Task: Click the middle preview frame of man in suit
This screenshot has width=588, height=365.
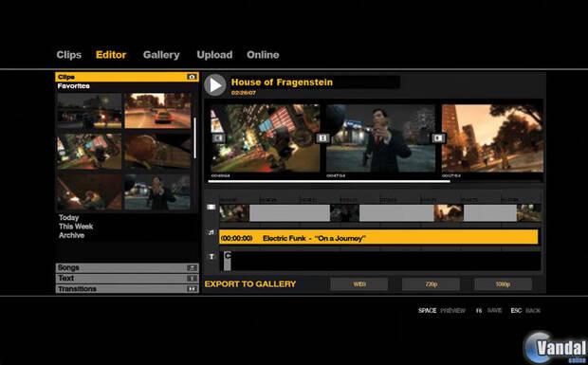Action: (x=380, y=137)
